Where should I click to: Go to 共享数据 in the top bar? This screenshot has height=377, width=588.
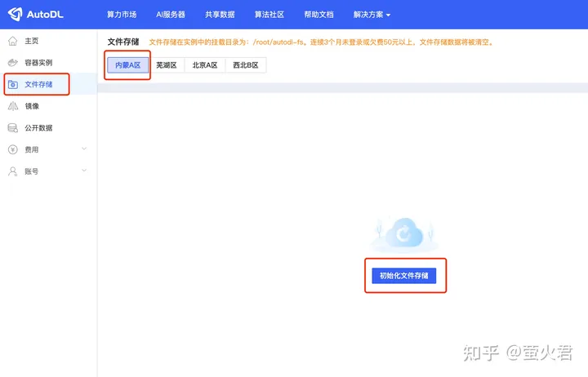(220, 15)
